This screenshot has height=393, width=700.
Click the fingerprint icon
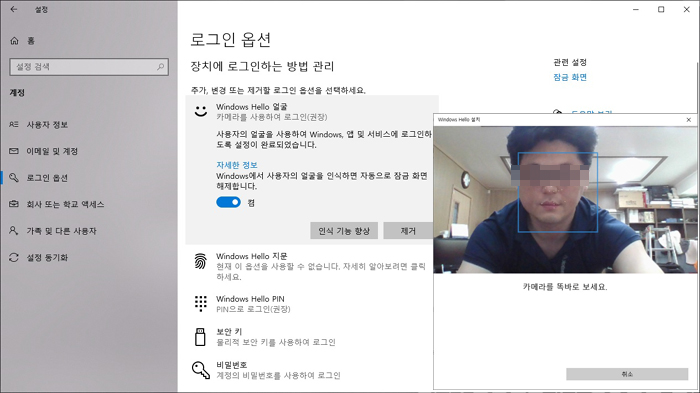[x=201, y=262]
